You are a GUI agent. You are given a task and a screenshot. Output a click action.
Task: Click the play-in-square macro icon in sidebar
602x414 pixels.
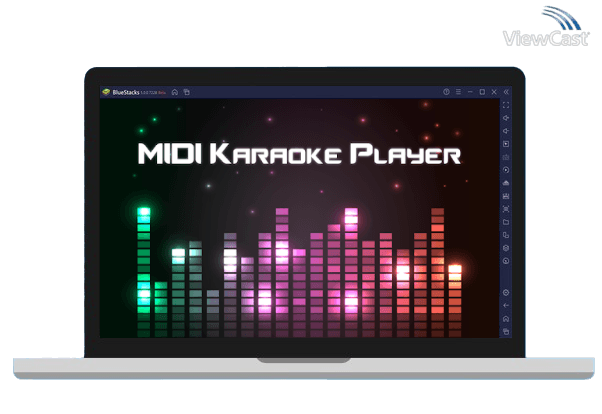[506, 144]
